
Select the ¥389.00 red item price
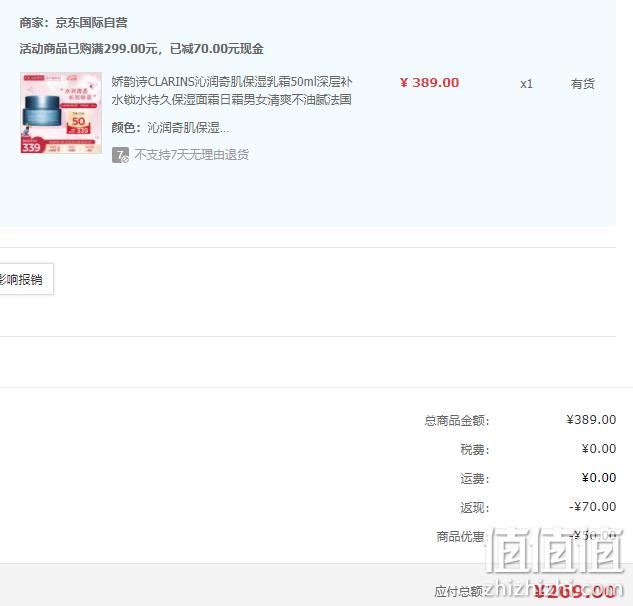[430, 83]
